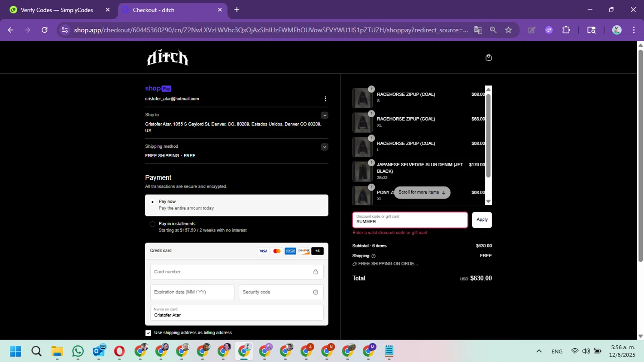The image size is (644, 362).
Task: Expand the Shipping method section
Action: tap(325, 147)
